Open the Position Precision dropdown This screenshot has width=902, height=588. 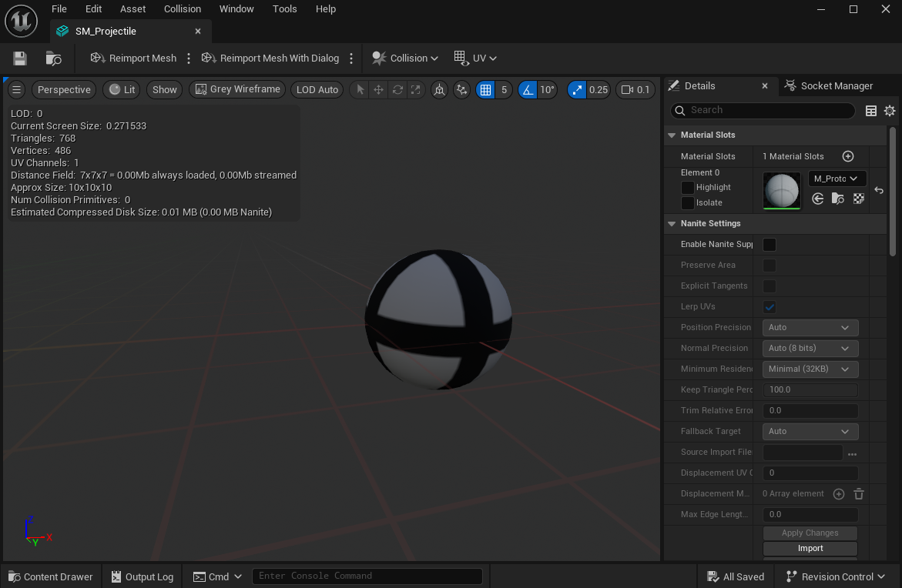coord(810,328)
